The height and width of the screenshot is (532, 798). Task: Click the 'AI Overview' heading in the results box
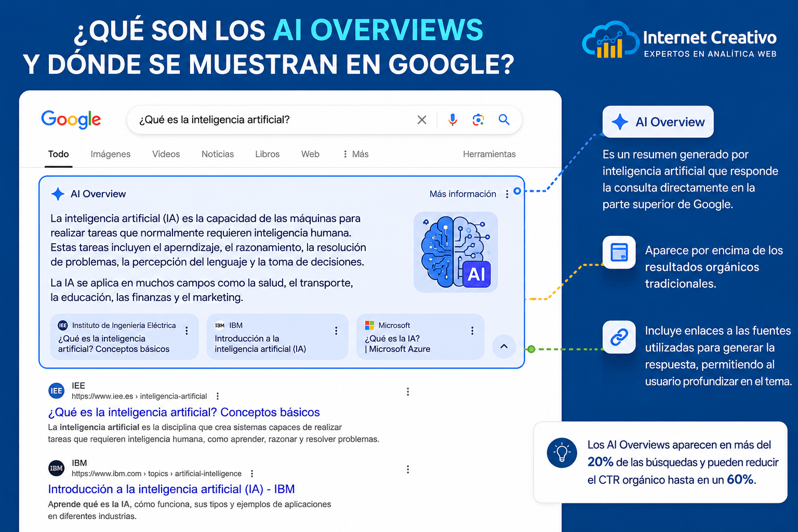tap(98, 194)
